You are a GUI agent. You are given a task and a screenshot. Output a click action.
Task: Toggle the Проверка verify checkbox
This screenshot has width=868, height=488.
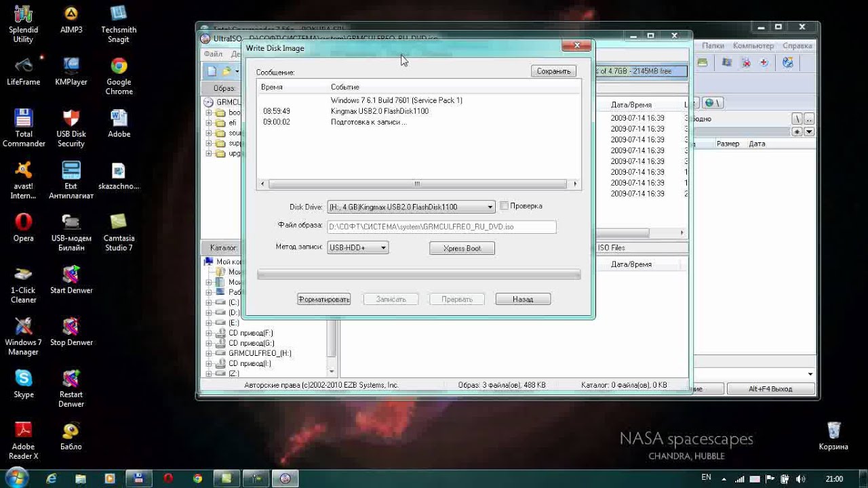[x=504, y=205]
